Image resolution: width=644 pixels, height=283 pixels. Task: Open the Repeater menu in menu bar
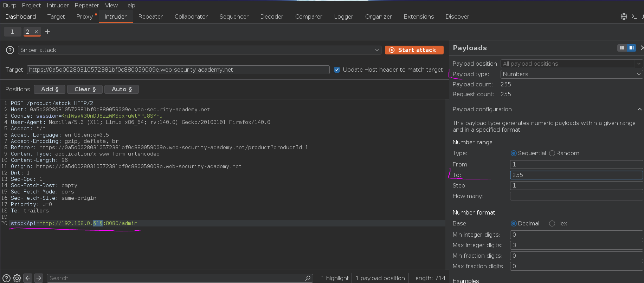pos(87,5)
